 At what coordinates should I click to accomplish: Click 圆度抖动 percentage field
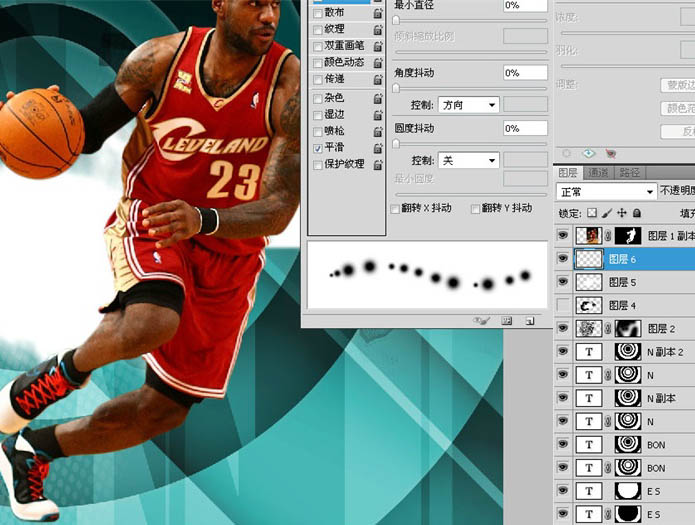point(525,129)
